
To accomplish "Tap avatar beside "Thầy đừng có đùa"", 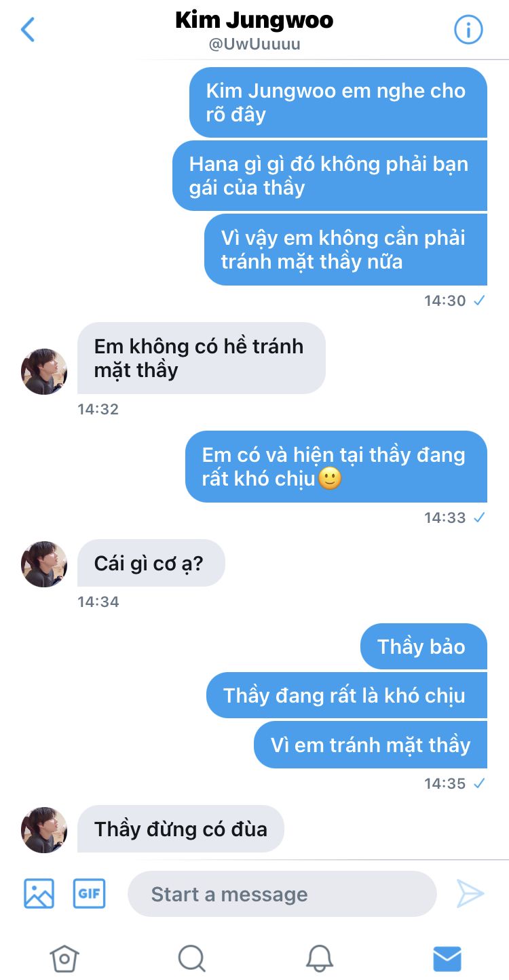I will (x=44, y=830).
